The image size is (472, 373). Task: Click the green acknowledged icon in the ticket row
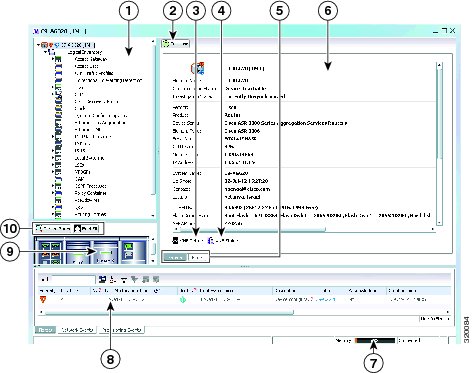click(183, 300)
